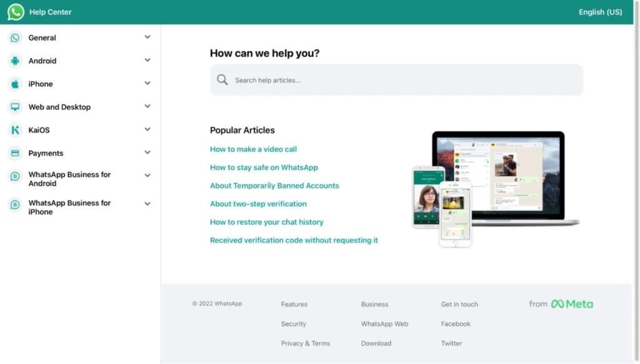Select the Payments sidebar label
640x364 pixels.
pos(46,153)
